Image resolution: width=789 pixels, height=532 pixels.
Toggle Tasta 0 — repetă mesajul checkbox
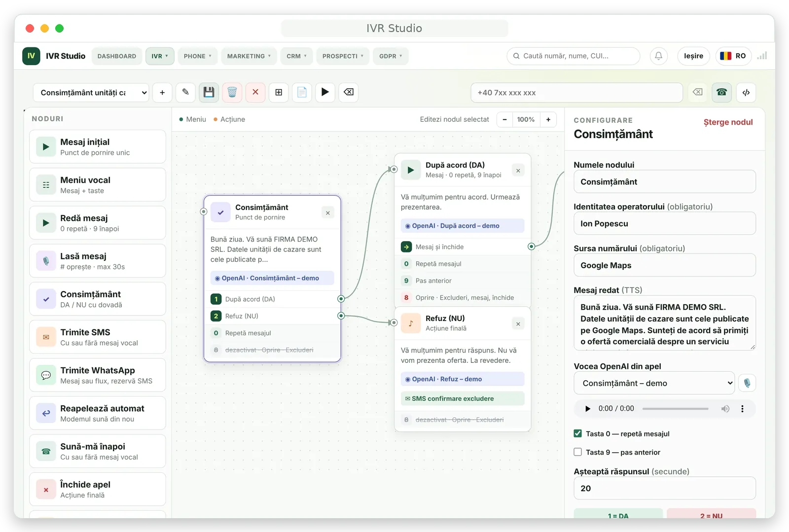578,433
